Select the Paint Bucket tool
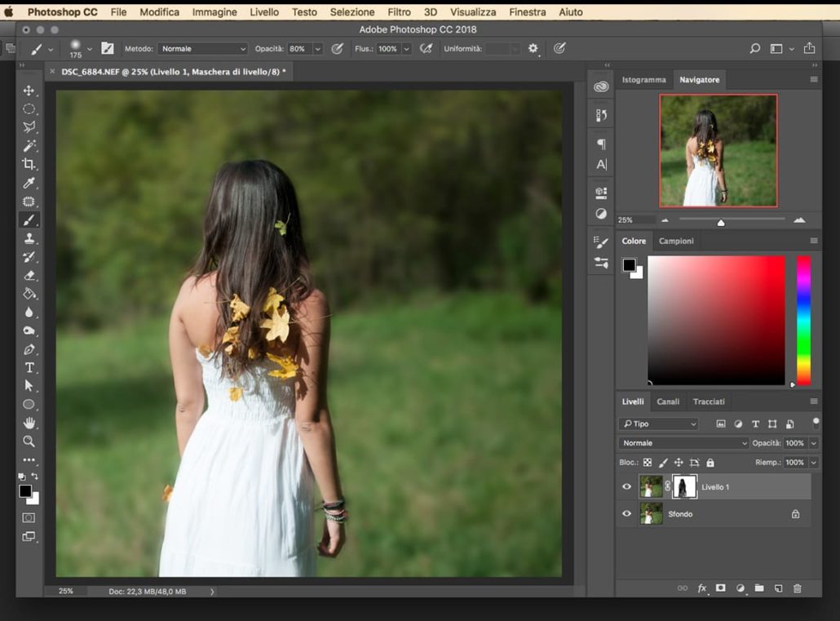 [29, 294]
